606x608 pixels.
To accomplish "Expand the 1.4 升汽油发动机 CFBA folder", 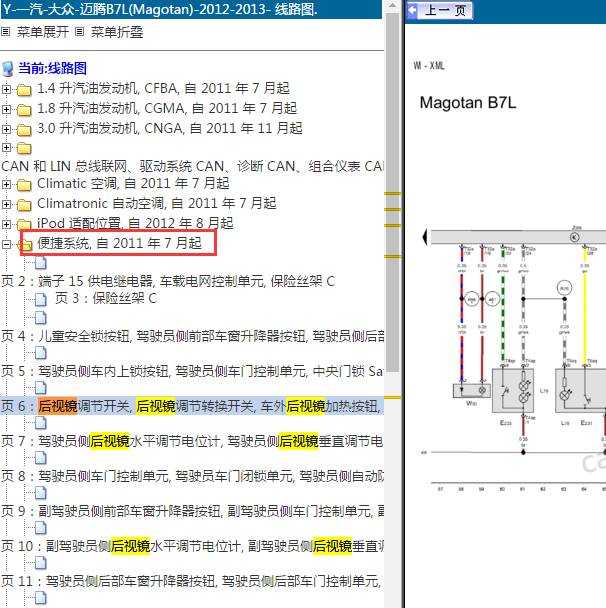I will (x=6, y=89).
